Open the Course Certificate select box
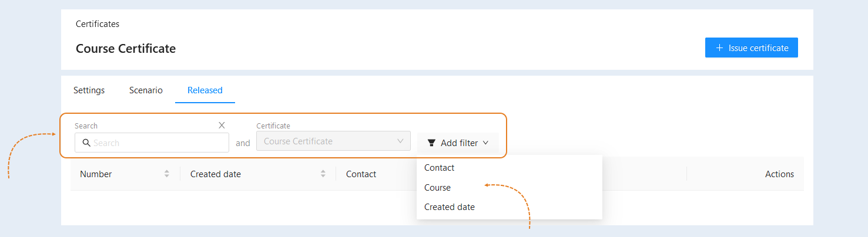Screen dimensions: 868x237 [333, 141]
